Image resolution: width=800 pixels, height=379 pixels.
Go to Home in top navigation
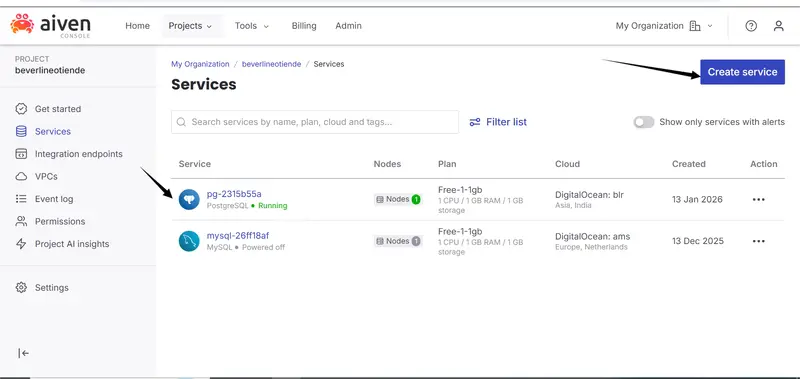tap(138, 26)
